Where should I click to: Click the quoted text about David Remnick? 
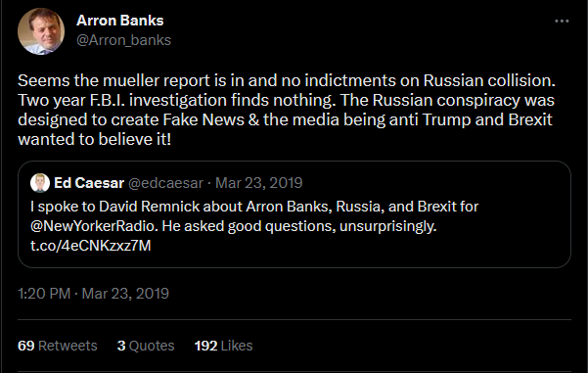point(254,226)
